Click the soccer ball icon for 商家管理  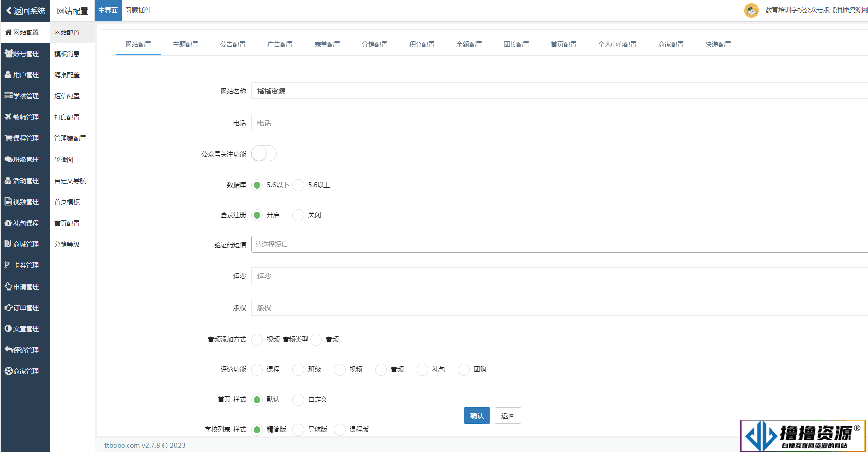(9, 371)
